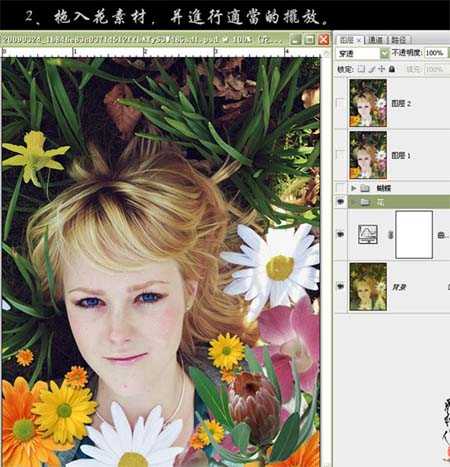Show the 蝴蝶 group visibility box

pyautogui.click(x=340, y=188)
